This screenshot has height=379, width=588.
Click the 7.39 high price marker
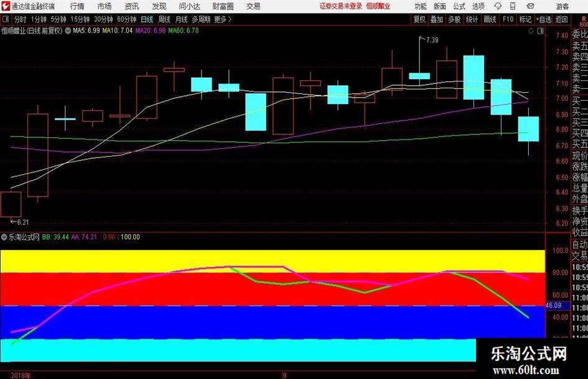[432, 40]
